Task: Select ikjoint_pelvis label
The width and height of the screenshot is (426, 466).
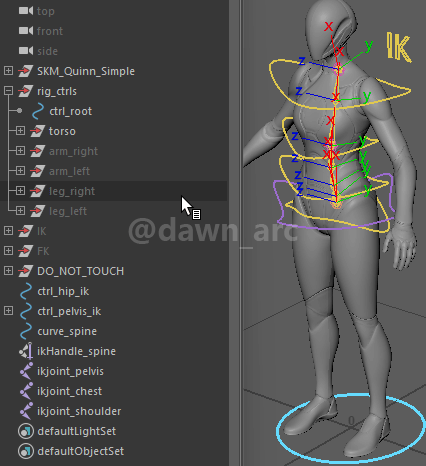Action: (x=70, y=371)
